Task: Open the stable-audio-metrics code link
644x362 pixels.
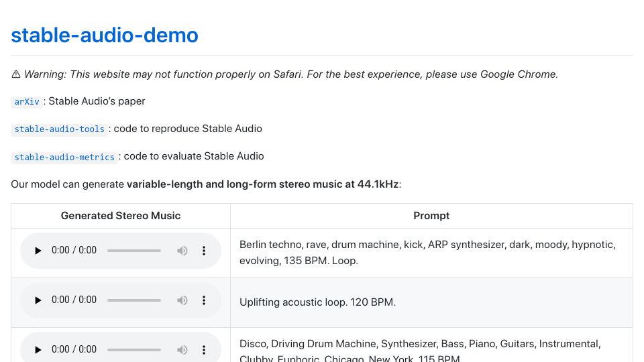Action: click(64, 157)
